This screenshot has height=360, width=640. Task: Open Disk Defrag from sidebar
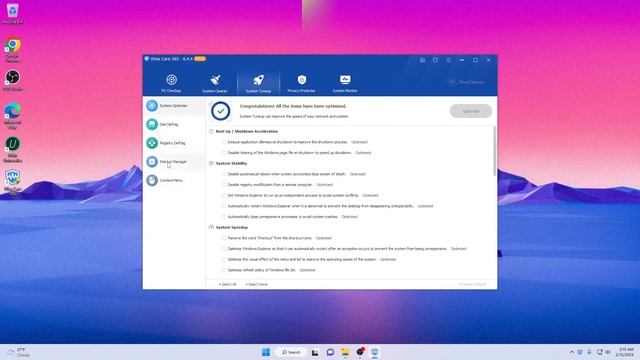click(174, 124)
